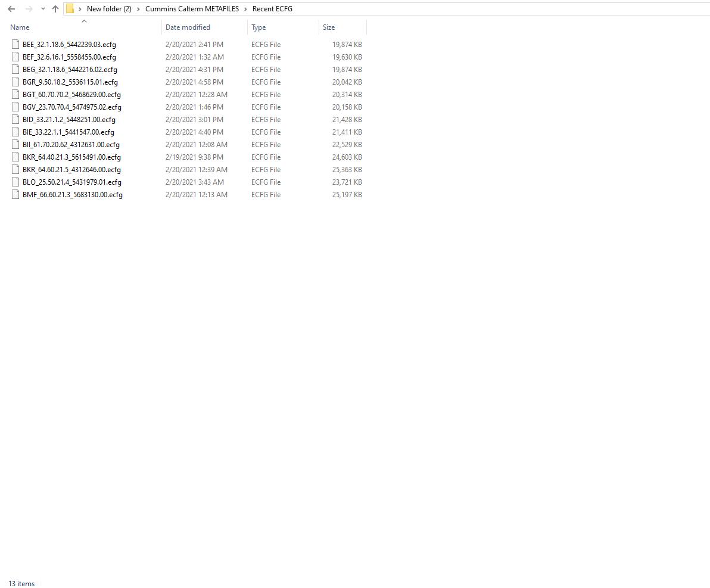Expand chevron after Cummins Calterm METAFILES

point(246,9)
